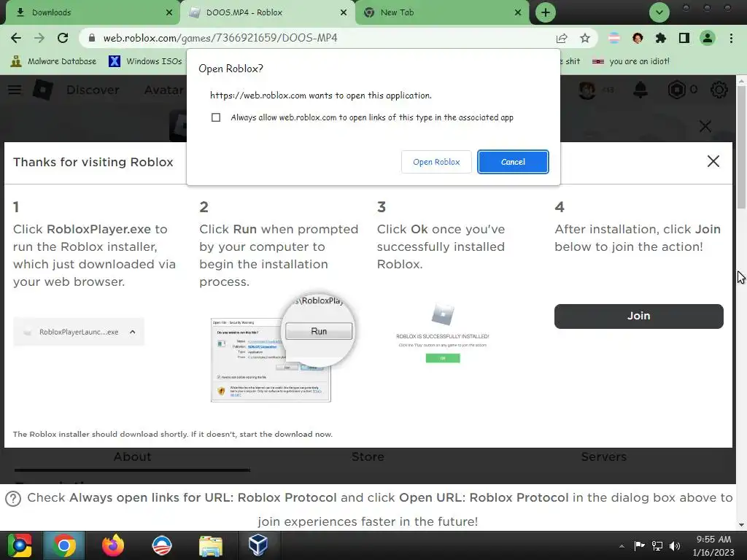This screenshot has width=747, height=560.
Task: Click the share page icon in address bar
Action: 562,38
